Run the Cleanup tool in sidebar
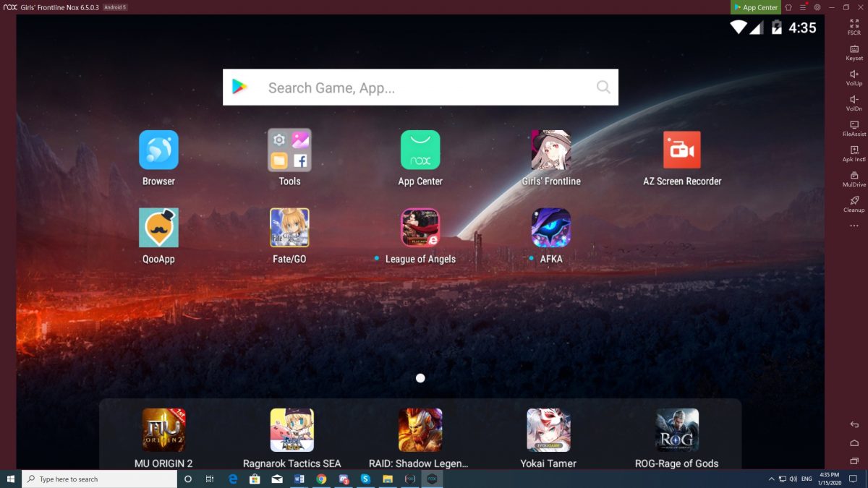The width and height of the screenshot is (868, 488). [x=854, y=204]
